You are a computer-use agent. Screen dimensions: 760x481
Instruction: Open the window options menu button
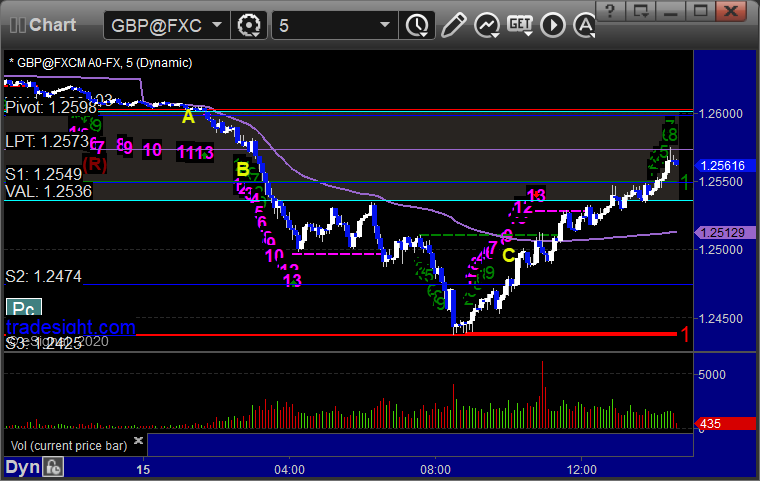click(640, 11)
